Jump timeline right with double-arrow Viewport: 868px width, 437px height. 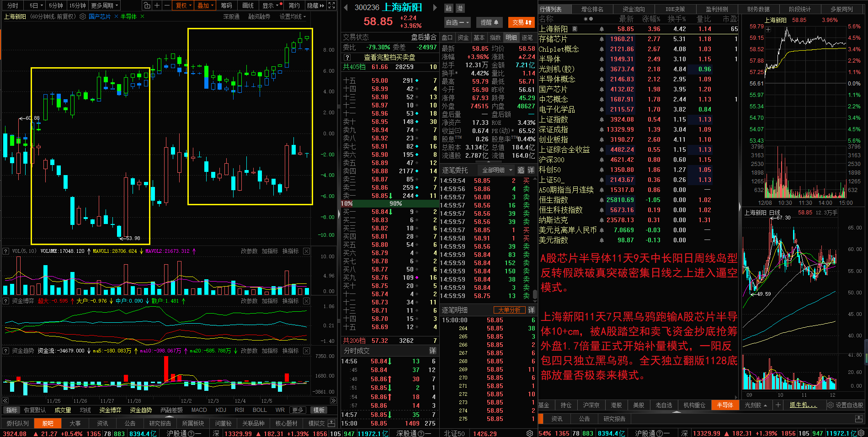333,401
